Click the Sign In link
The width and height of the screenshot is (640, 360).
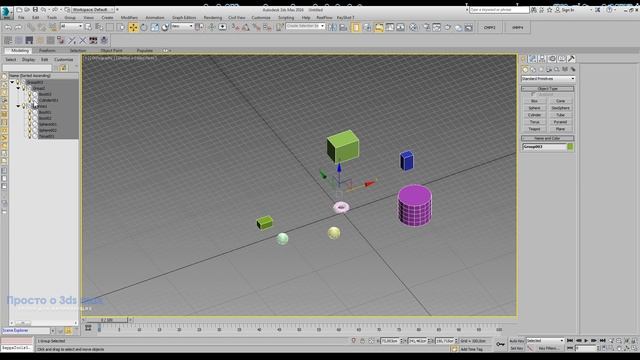click(x=568, y=10)
